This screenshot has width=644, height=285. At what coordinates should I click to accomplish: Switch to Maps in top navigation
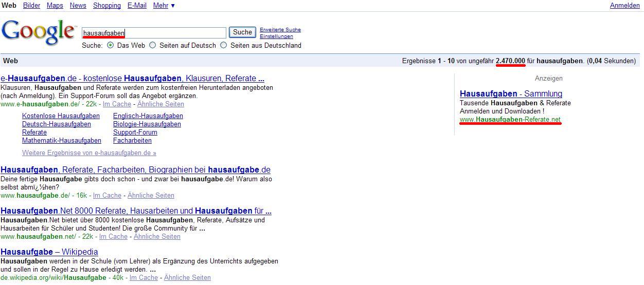(x=55, y=5)
